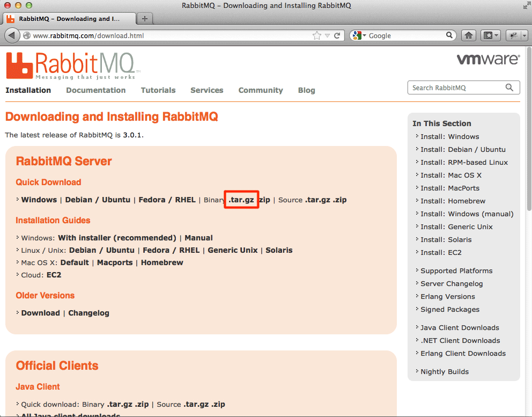This screenshot has width=532, height=417.
Task: Open a new browser tab
Action: click(x=144, y=17)
